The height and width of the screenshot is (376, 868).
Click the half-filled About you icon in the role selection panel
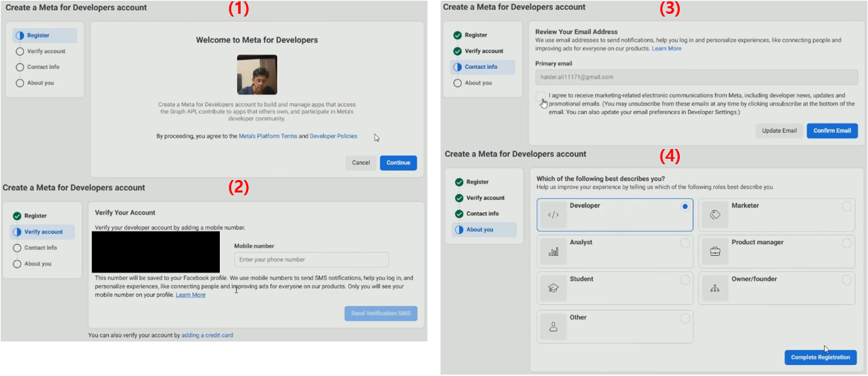[x=459, y=230]
